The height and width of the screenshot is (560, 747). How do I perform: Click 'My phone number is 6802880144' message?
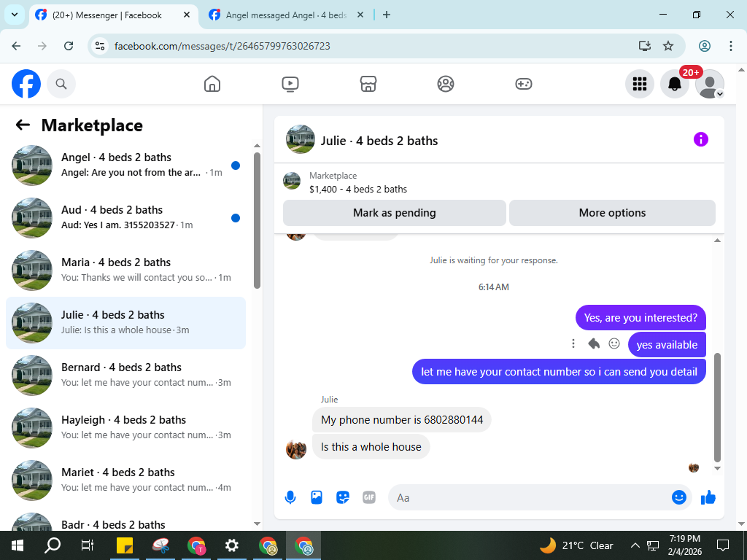[402, 419]
